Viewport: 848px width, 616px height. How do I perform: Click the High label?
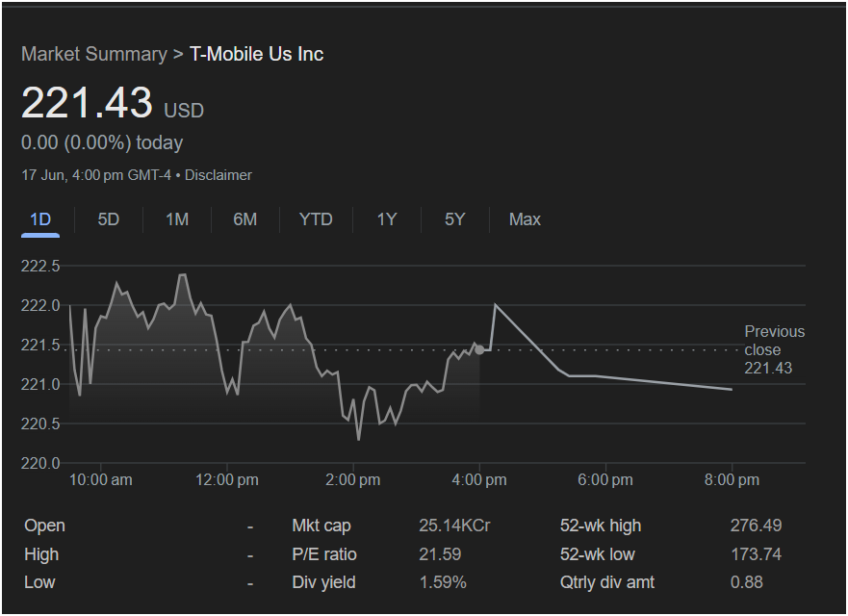click(x=41, y=554)
